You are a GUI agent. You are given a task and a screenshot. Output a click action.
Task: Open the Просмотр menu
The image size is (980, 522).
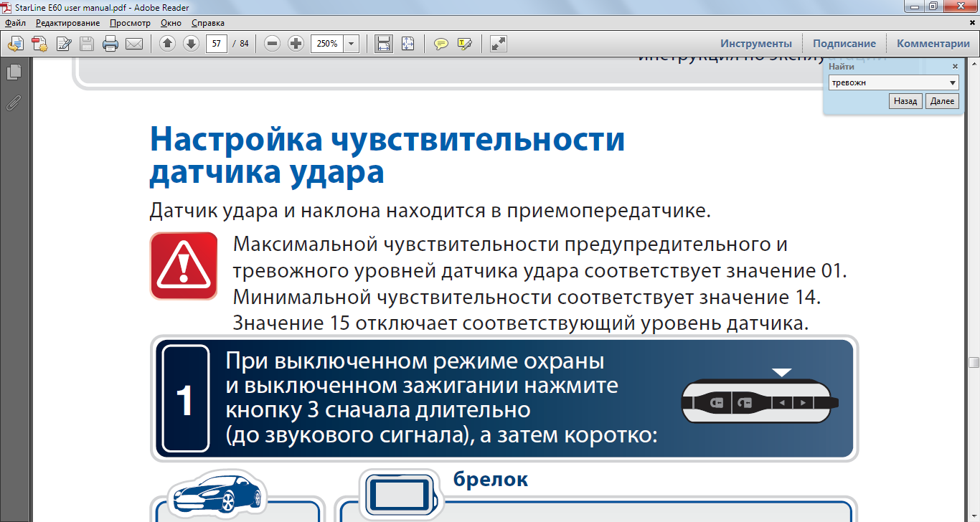click(131, 23)
